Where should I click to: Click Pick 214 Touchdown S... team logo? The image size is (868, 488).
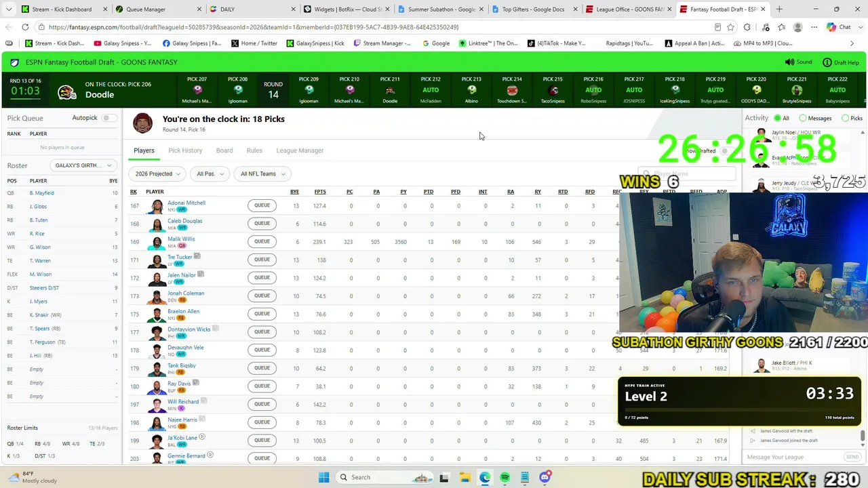point(512,90)
